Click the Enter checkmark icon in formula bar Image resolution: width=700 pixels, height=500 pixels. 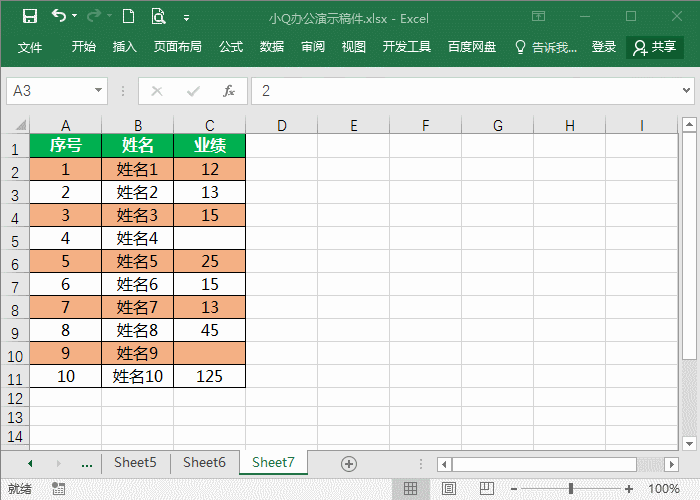coord(193,91)
